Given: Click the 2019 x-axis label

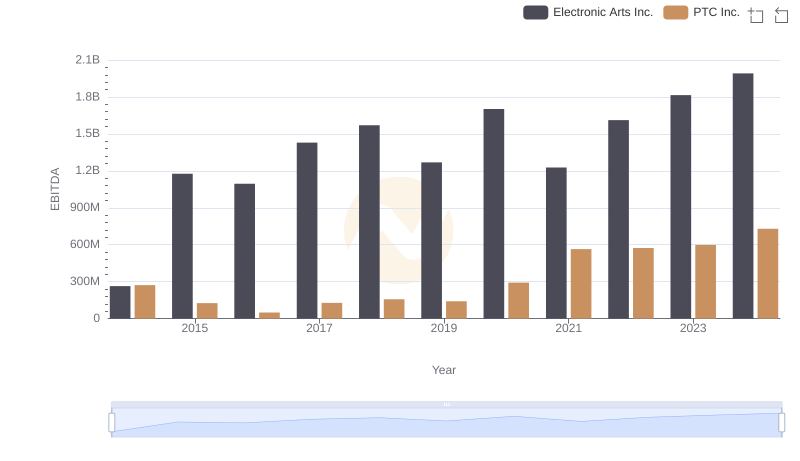Looking at the screenshot, I should point(444,328).
